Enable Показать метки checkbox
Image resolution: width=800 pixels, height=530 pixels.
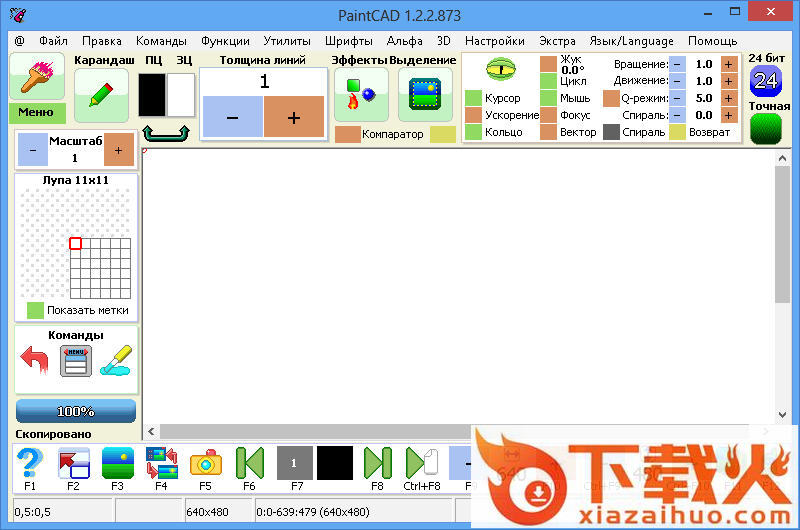35,310
